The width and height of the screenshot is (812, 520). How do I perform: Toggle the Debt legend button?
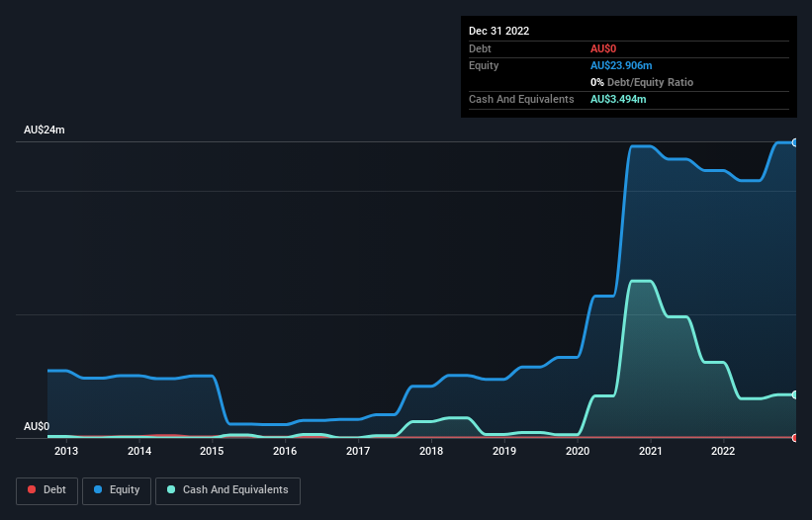tap(47, 490)
